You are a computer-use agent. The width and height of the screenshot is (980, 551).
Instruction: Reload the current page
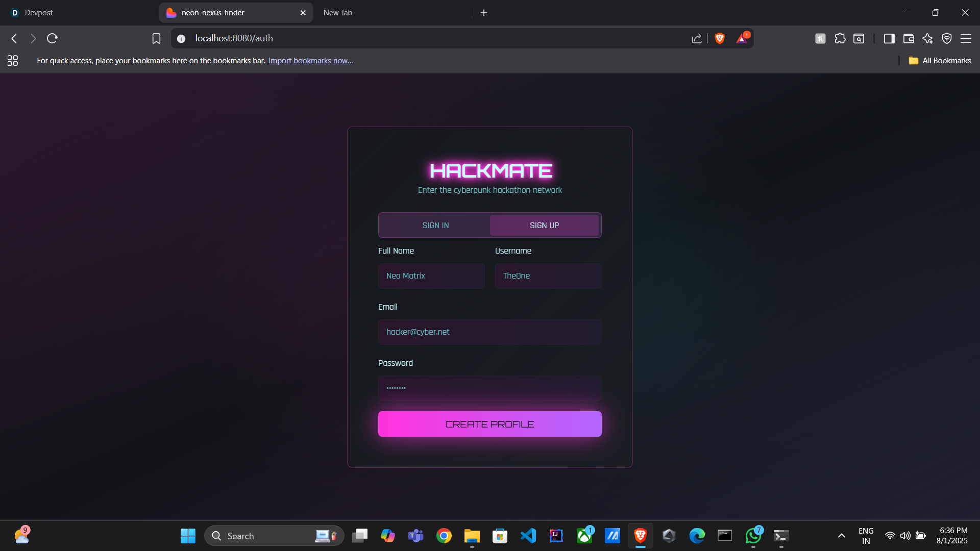tap(52, 38)
